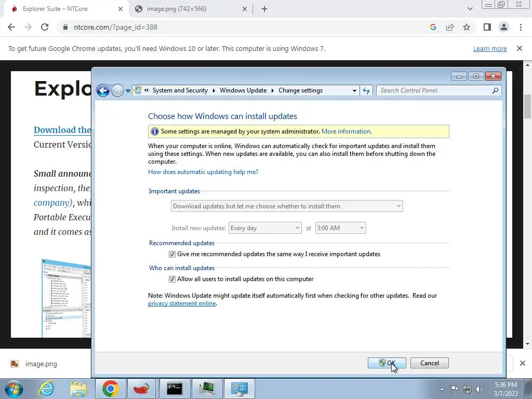The image size is (532, 399).
Task: Close the image.png tab
Action: tap(245, 9)
